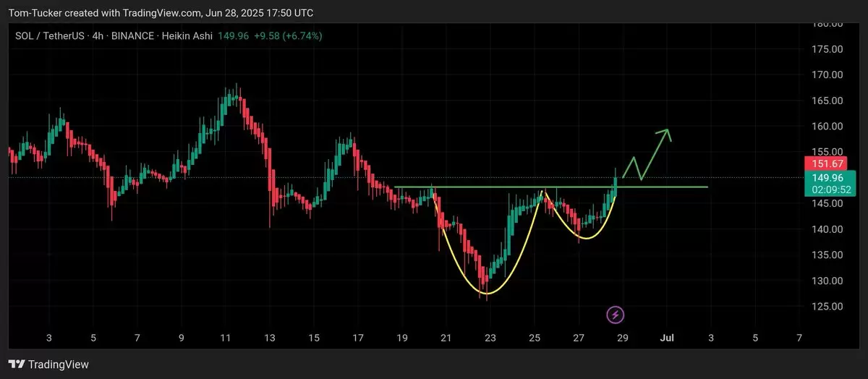Select the green projected-path arrow drawing
The width and height of the screenshot is (868, 379).
pyautogui.click(x=647, y=154)
